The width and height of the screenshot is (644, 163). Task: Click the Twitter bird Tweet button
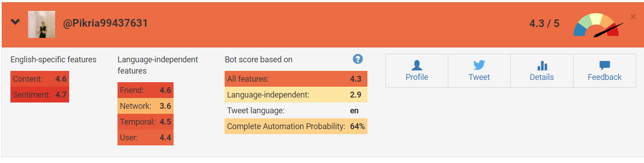point(479,71)
